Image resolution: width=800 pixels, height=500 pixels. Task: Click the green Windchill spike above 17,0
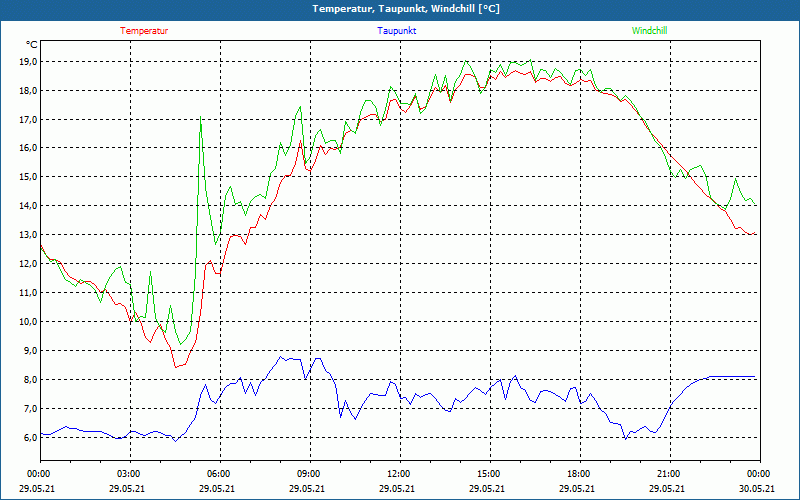[201, 117]
